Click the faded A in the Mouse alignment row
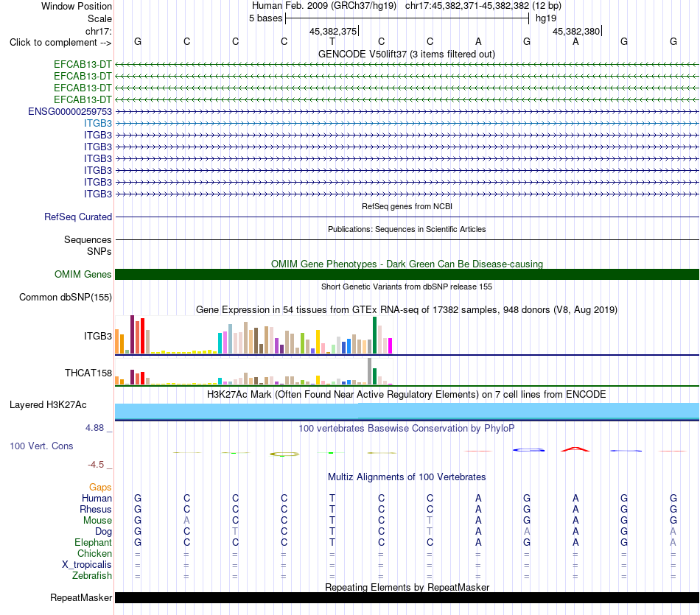This screenshot has height=615, width=700. pyautogui.click(x=186, y=521)
